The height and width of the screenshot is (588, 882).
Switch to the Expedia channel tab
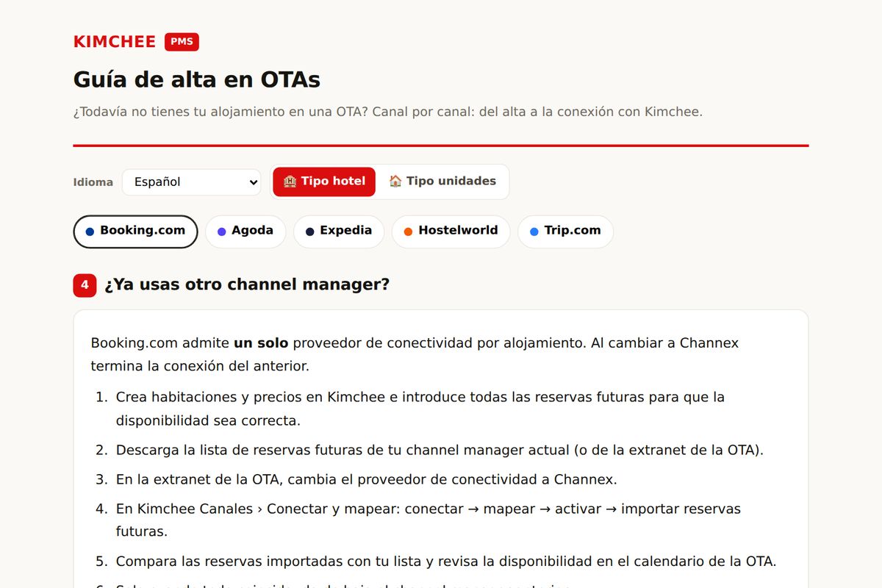click(x=339, y=231)
